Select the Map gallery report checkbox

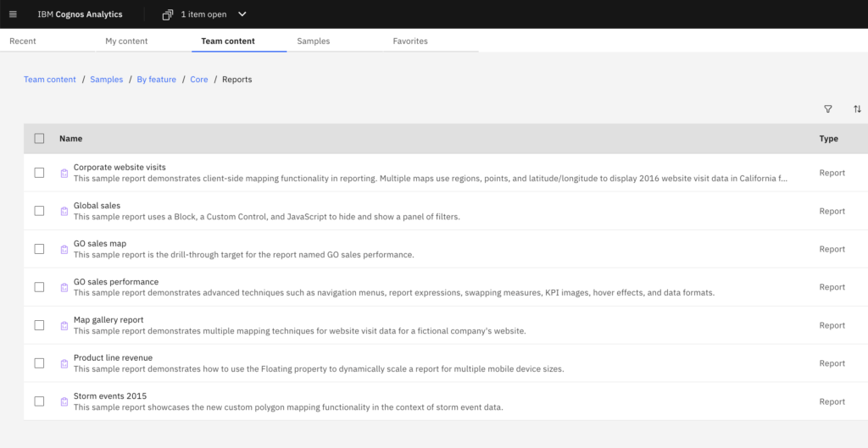(x=39, y=325)
